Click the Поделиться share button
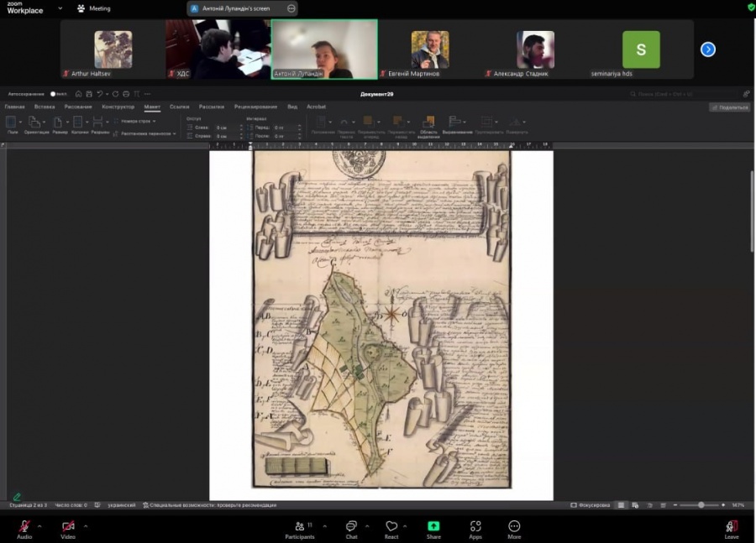This screenshot has width=756, height=543. [x=730, y=107]
